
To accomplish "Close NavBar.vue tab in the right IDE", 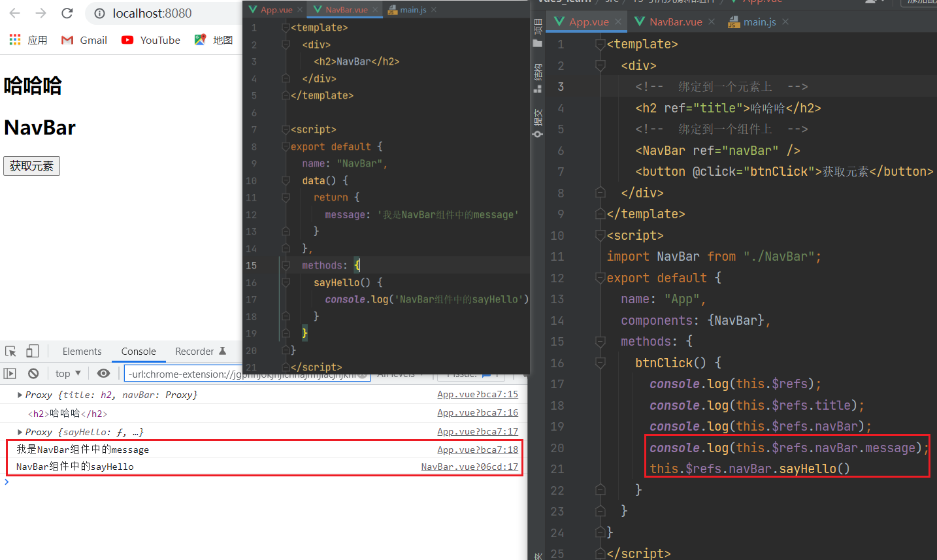I will coord(712,22).
